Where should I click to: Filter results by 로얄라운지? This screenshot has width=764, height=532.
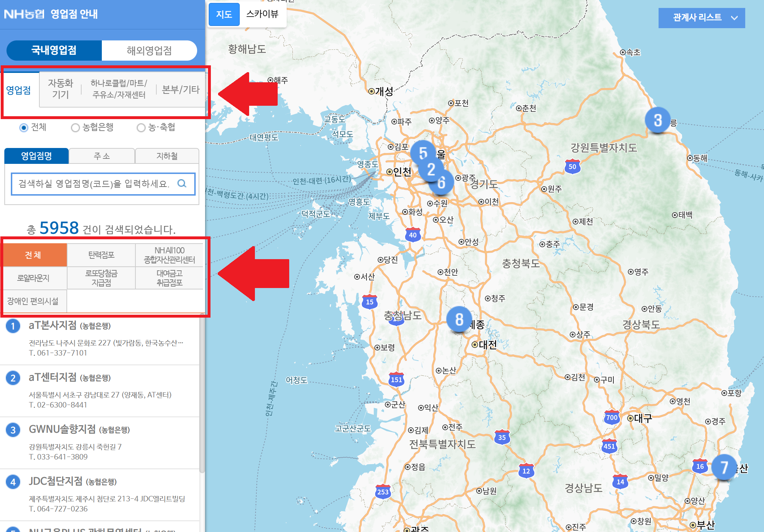(33, 278)
